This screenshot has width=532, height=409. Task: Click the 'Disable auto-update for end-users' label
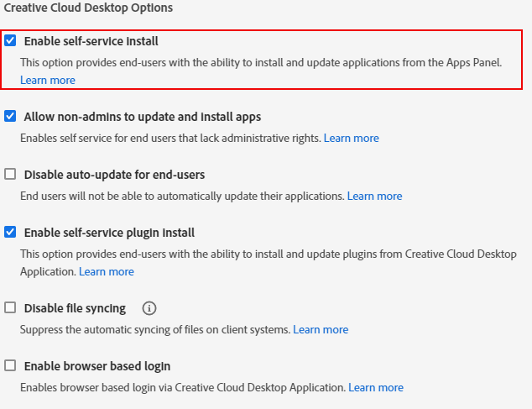click(x=114, y=175)
